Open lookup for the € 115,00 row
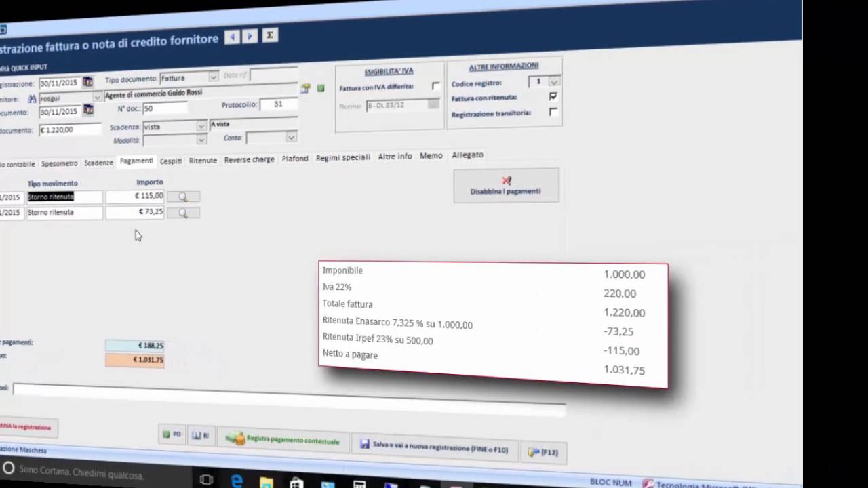This screenshot has width=868, height=488. (x=183, y=197)
